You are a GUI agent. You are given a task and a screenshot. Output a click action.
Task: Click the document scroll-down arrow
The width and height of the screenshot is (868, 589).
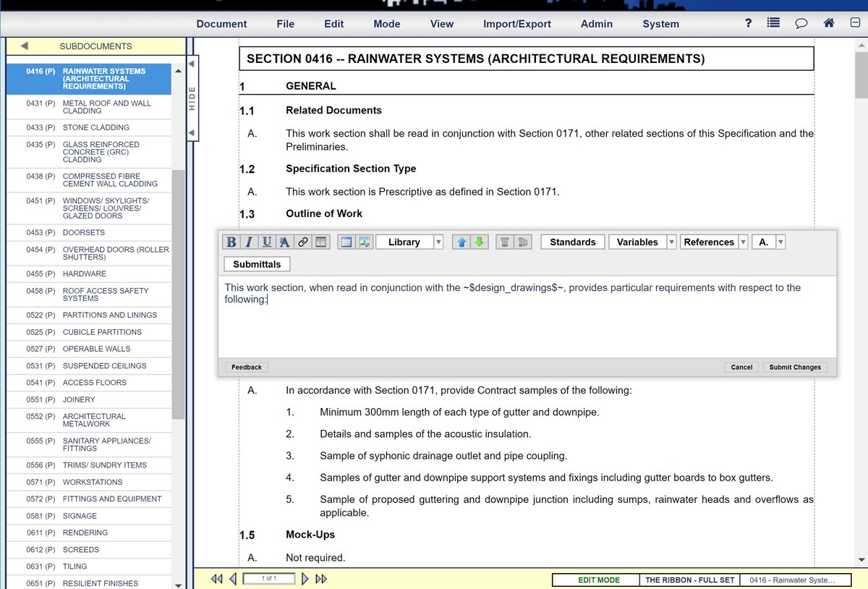click(x=861, y=559)
